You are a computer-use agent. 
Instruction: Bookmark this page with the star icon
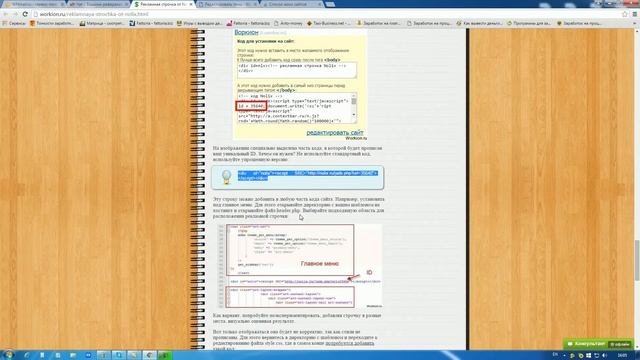coord(625,14)
